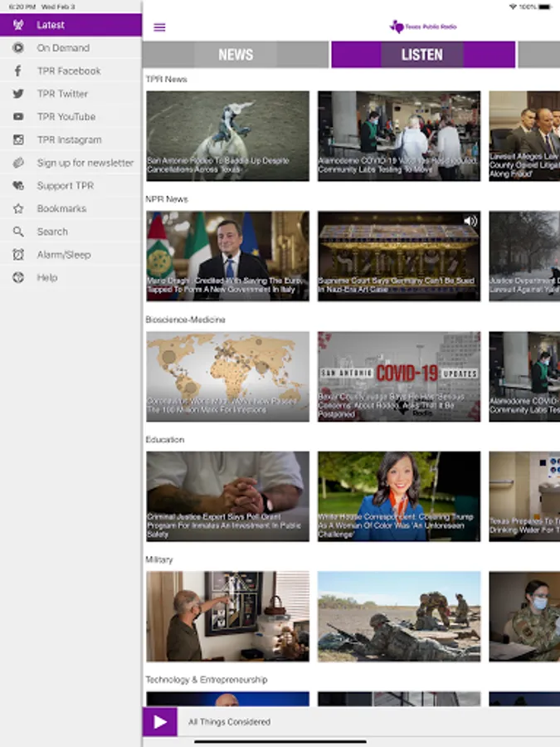Select Latest menu item
This screenshot has height=747, width=560.
(x=71, y=25)
